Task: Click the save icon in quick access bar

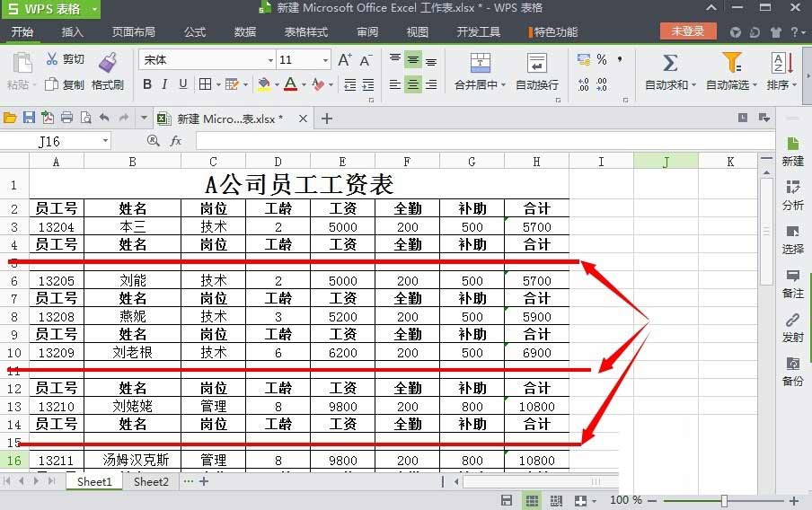Action: tap(29, 118)
